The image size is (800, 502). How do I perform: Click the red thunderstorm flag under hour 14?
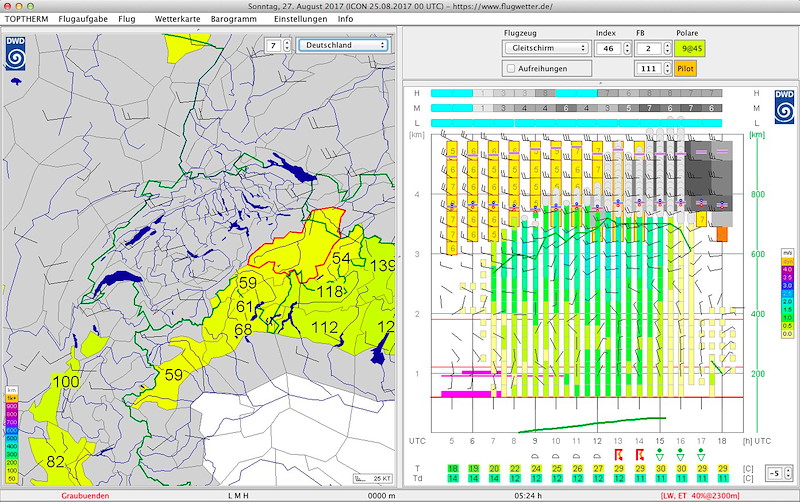(639, 455)
